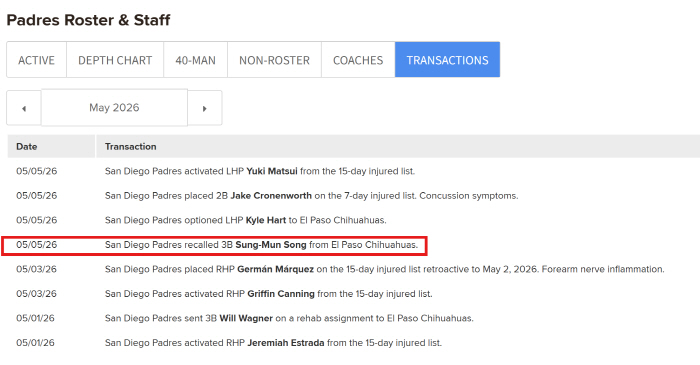700x365 pixels.
Task: Go to previous month arrow
Action: (x=24, y=108)
